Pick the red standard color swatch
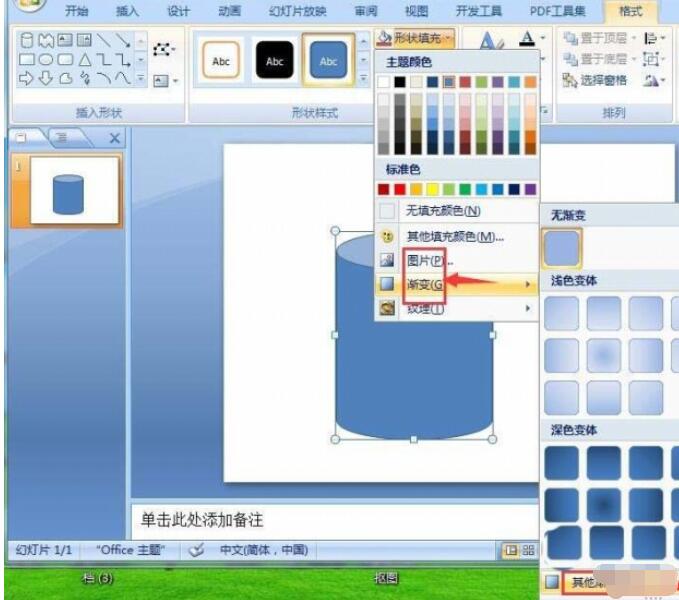This screenshot has width=679, height=600. click(402, 189)
